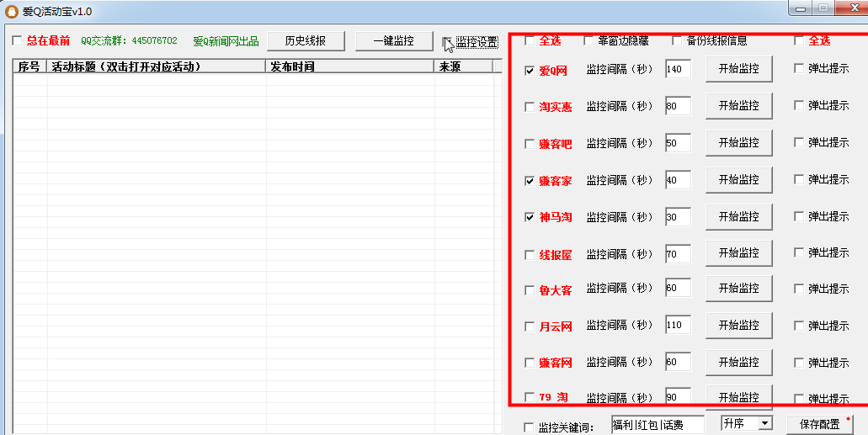Viewport: 868px width, 435px height.
Task: Click 开始监控 for 鲁大客
Action: pyautogui.click(x=738, y=289)
